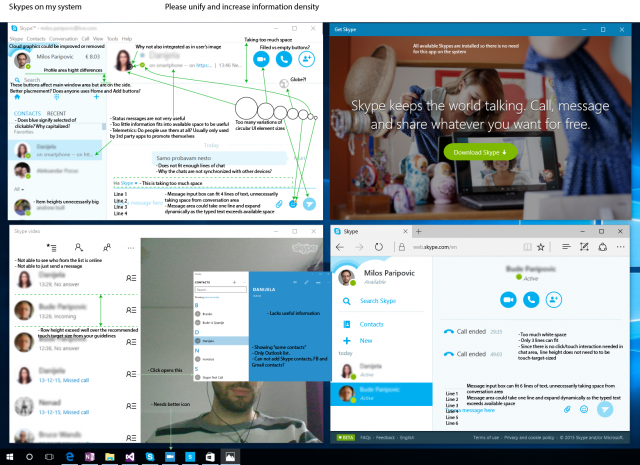
Task: Click search magnifier in Skype desktop sidebar
Action: tap(18, 80)
